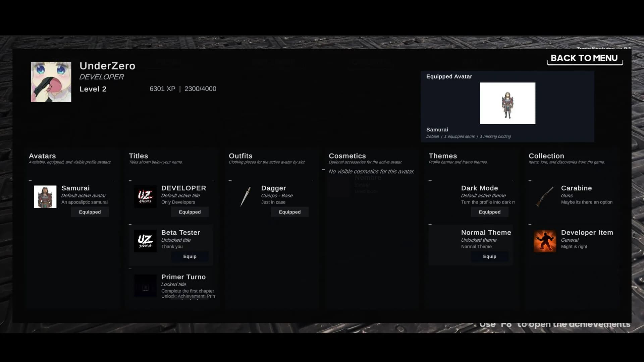Click the Dagger outfit name
644x362 pixels.
point(274,188)
